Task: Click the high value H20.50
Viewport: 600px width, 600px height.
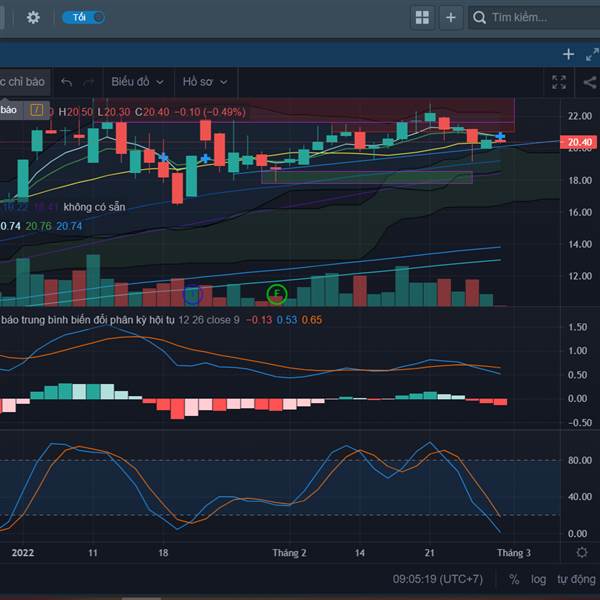Action: click(75, 112)
